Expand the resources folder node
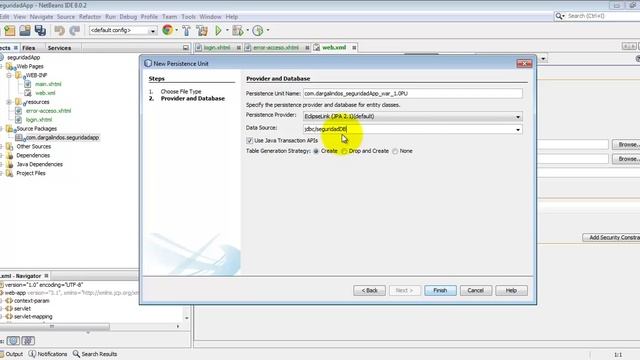 [x=9, y=102]
